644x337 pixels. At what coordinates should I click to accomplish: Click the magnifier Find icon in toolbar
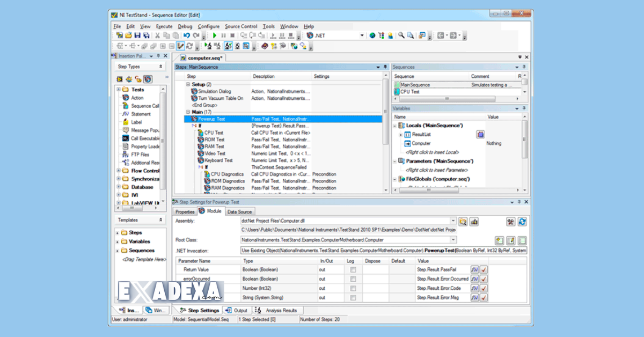401,36
